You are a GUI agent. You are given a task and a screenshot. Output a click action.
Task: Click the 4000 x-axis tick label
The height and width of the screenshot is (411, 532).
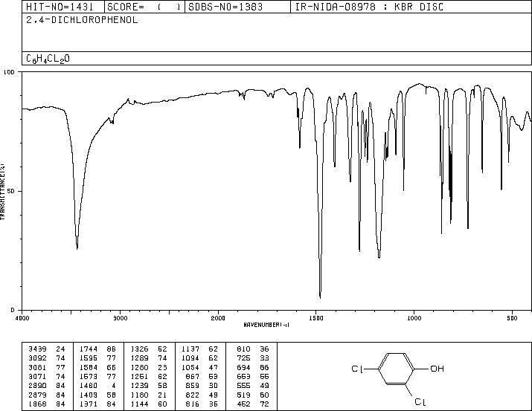pos(22,318)
